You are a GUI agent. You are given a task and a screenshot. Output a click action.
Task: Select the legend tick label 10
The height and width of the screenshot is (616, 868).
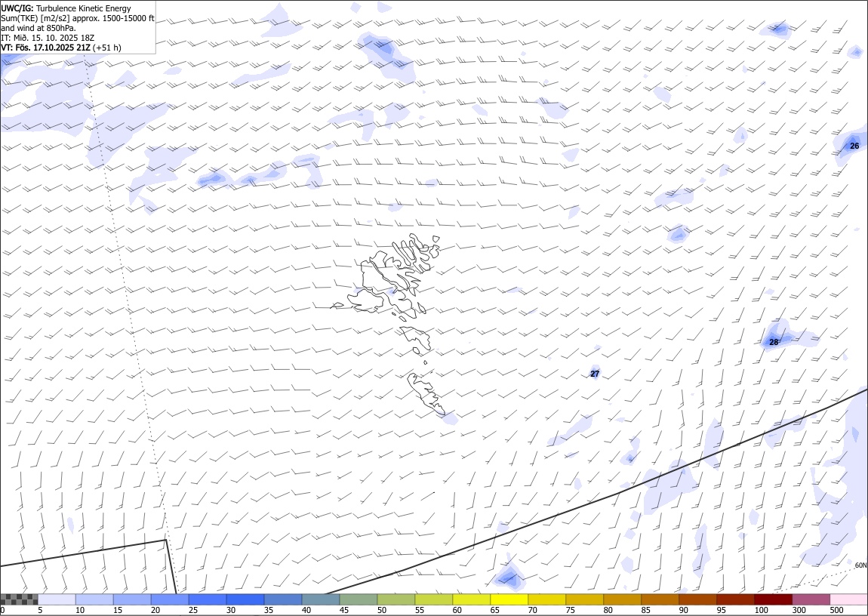pos(80,611)
